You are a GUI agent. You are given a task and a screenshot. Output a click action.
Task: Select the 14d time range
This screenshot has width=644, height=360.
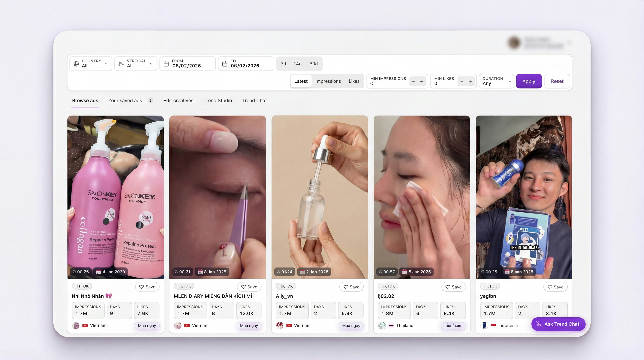(x=298, y=64)
